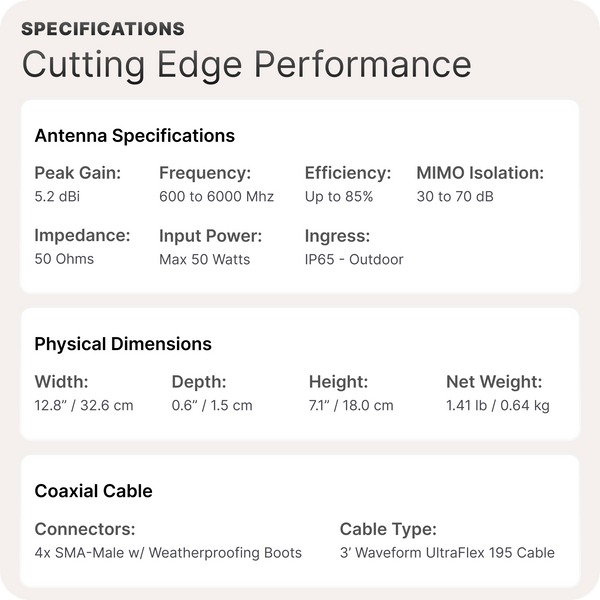This screenshot has height=600, width=600.
Task: Click the Physical Dimensions section heading
Action: point(123,344)
